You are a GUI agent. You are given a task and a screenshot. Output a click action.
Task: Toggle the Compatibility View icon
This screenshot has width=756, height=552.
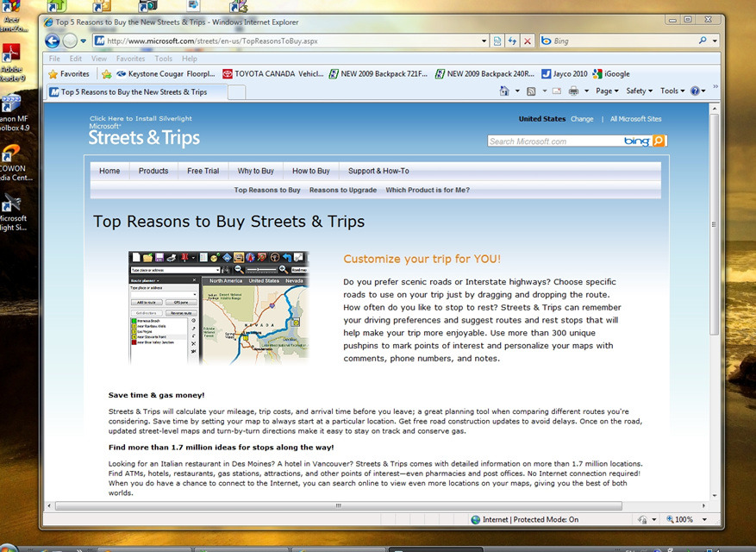click(x=497, y=41)
